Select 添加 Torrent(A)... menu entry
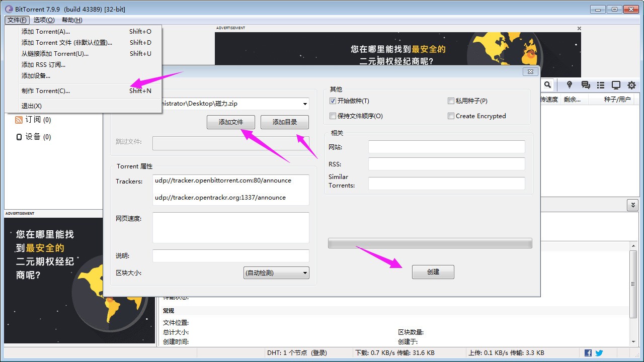The image size is (644, 362). tap(83, 32)
